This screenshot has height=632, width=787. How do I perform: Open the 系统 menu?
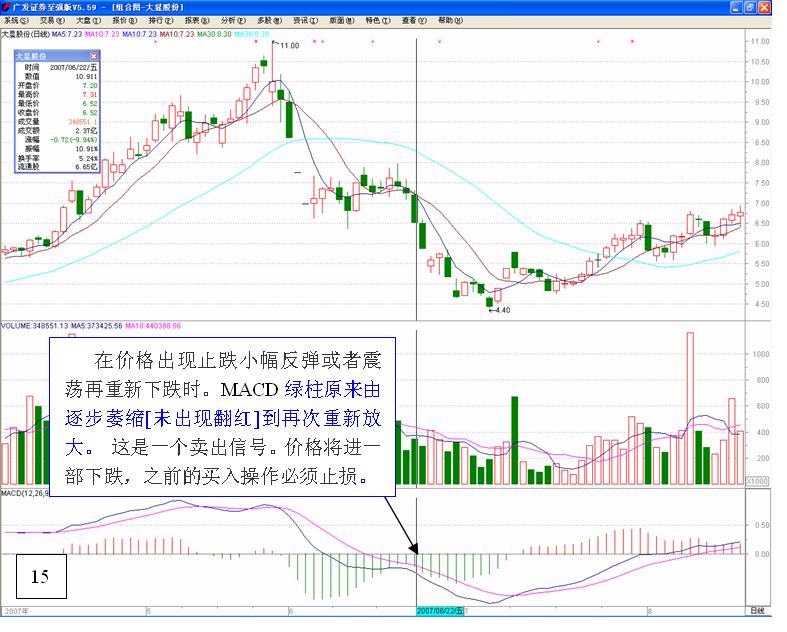pos(17,21)
